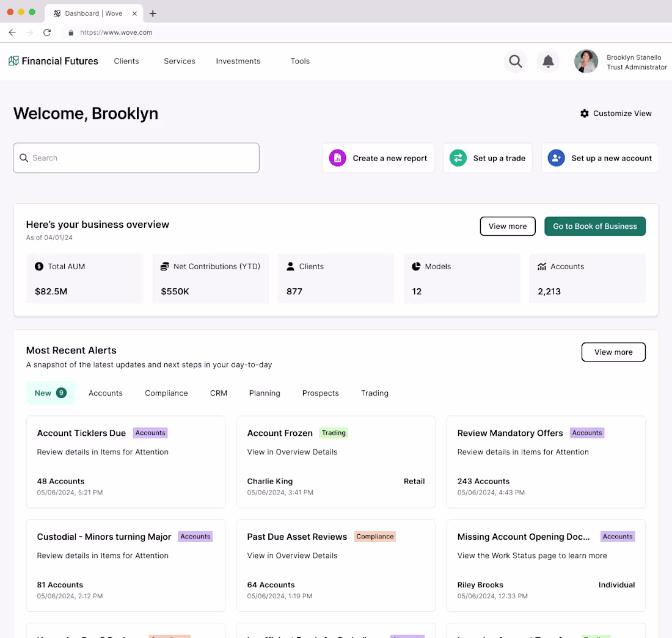Click the Net Contributions coins icon
The height and width of the screenshot is (638, 672).
coord(164,266)
